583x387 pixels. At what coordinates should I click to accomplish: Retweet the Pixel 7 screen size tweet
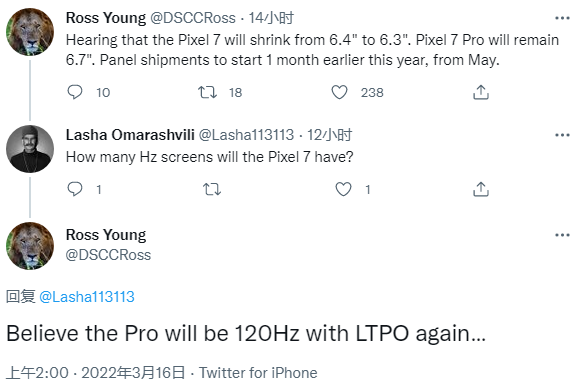[x=207, y=92]
